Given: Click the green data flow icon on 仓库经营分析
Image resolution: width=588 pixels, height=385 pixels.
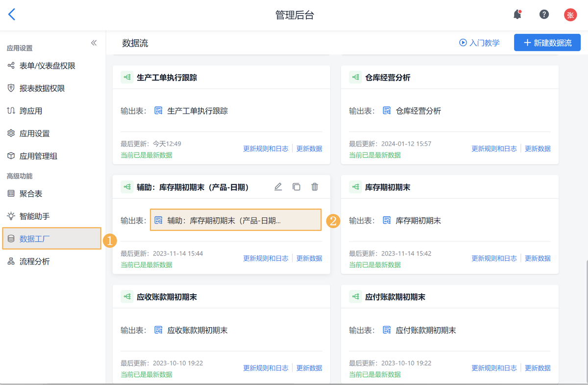Looking at the screenshot, I should pyautogui.click(x=355, y=77).
